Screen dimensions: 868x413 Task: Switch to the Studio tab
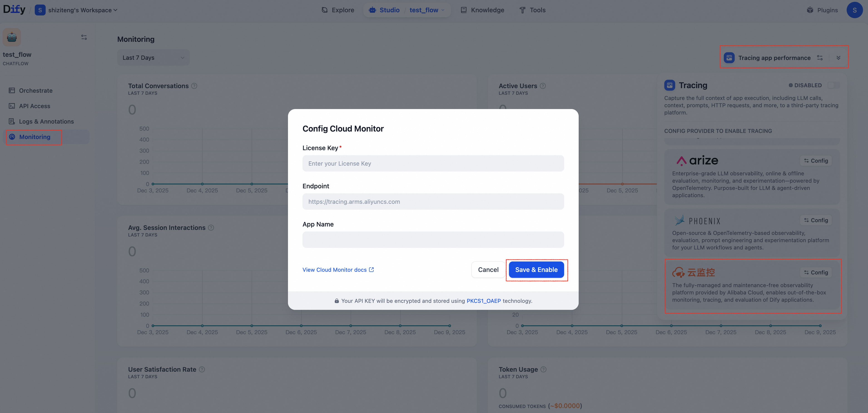384,10
